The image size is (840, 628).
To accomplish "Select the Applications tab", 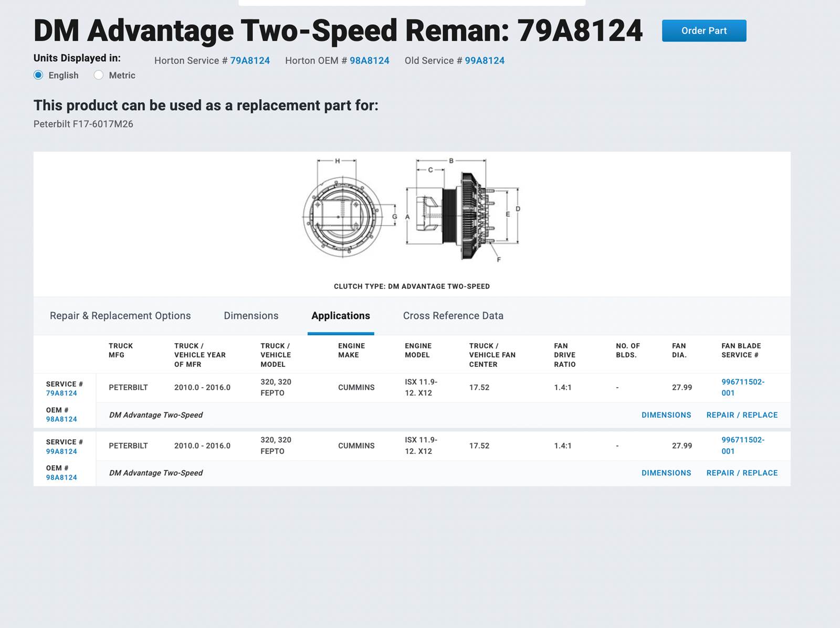I will click(x=341, y=316).
